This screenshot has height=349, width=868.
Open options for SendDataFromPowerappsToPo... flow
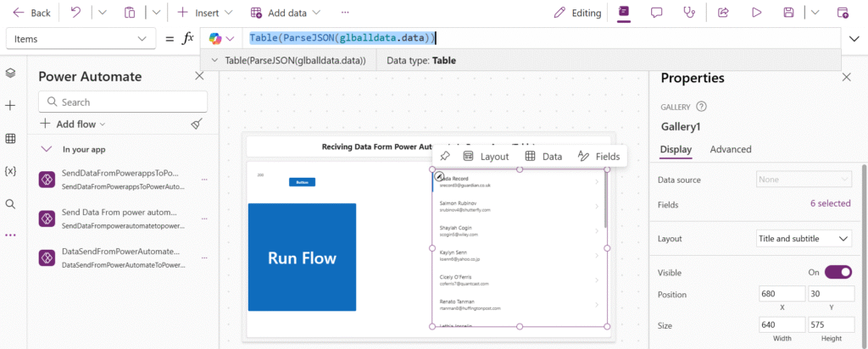tap(204, 180)
